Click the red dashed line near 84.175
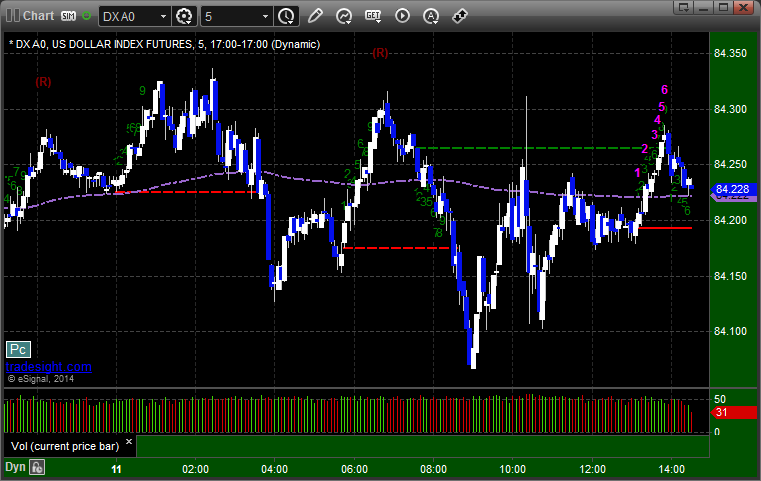 (x=397, y=248)
